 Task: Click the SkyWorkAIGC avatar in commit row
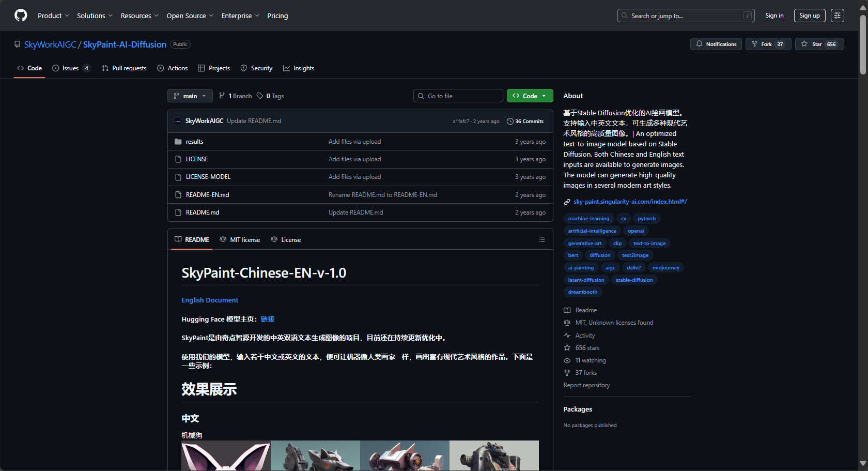pos(178,121)
